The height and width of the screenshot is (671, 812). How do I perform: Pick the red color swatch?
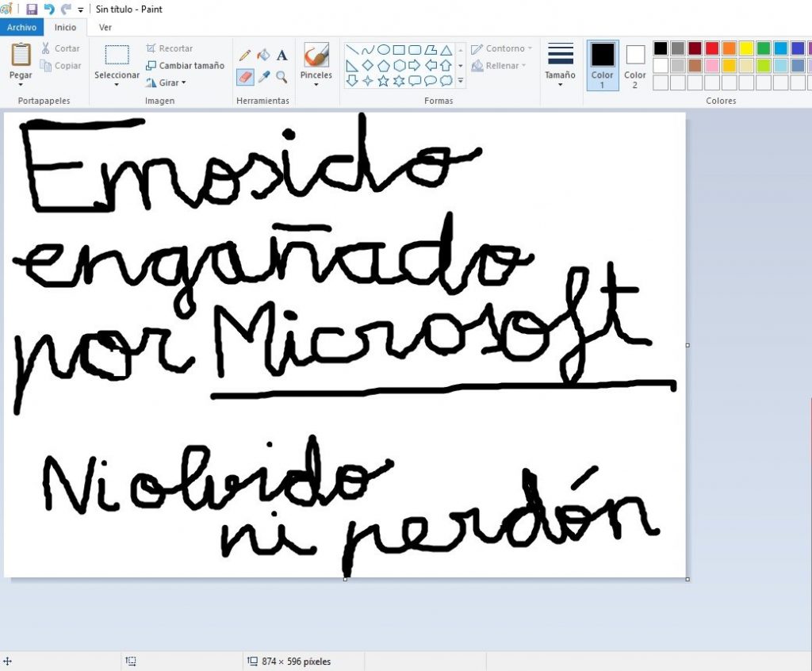(712, 48)
